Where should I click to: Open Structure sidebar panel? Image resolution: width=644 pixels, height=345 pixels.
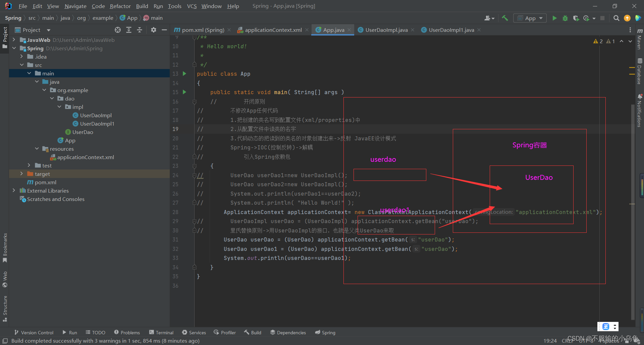5,309
